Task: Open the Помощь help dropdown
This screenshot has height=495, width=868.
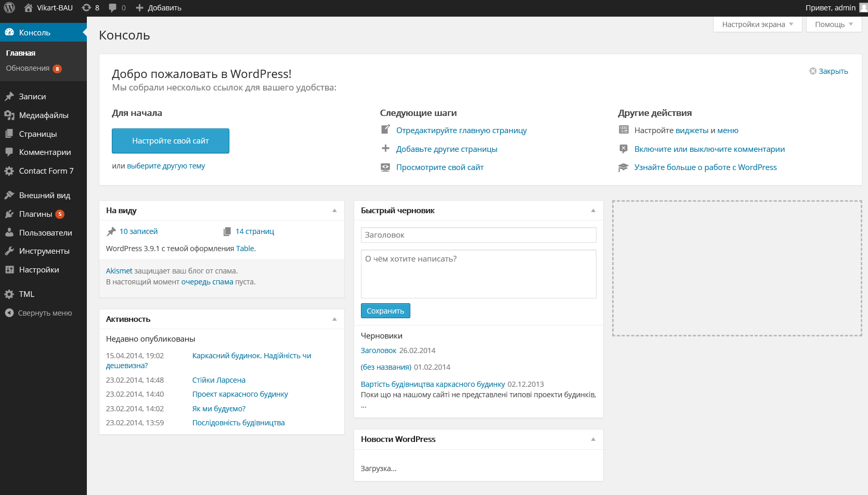Action: (834, 24)
